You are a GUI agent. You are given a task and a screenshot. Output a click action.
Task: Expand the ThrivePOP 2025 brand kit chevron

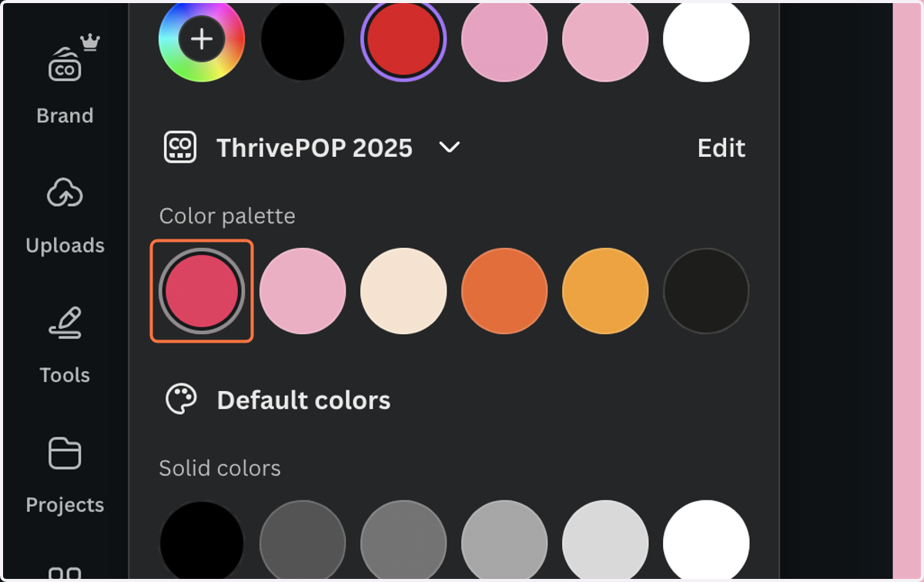pos(449,147)
